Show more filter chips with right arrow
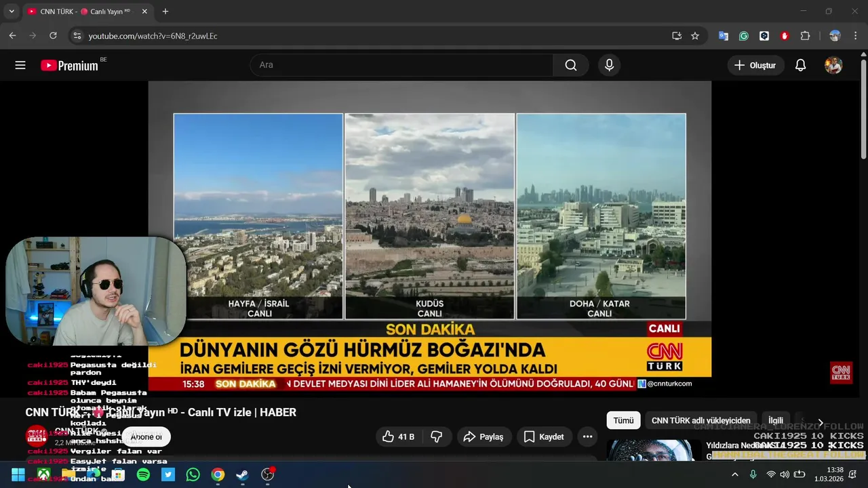Screen dimensions: 868x488 click(820, 422)
